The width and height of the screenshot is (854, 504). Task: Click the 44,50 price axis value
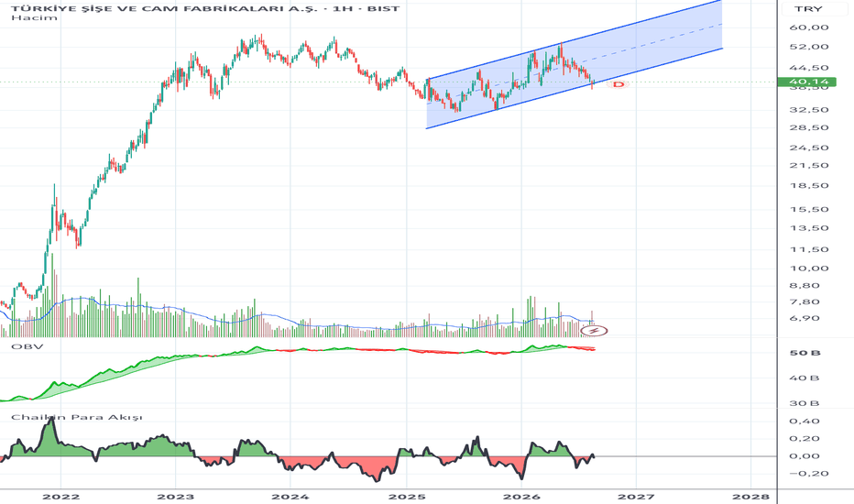tap(809, 68)
